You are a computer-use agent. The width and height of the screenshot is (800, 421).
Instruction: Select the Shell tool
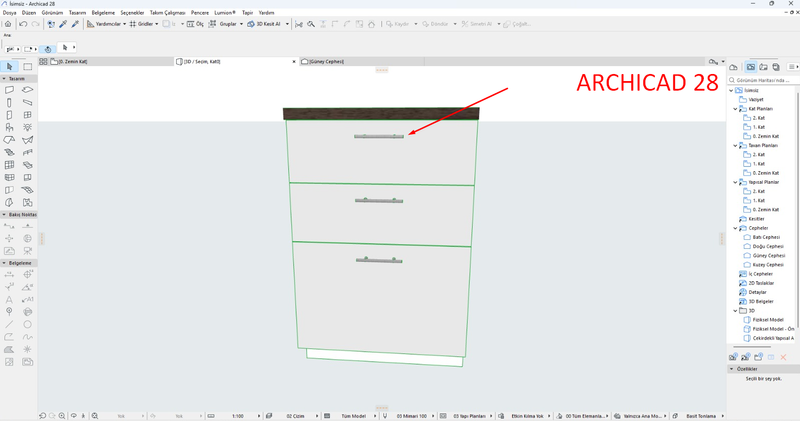[28, 140]
